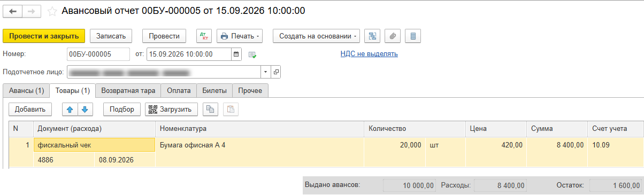
Task: Click the receipt date 08.09.2026
Action: 125,160
